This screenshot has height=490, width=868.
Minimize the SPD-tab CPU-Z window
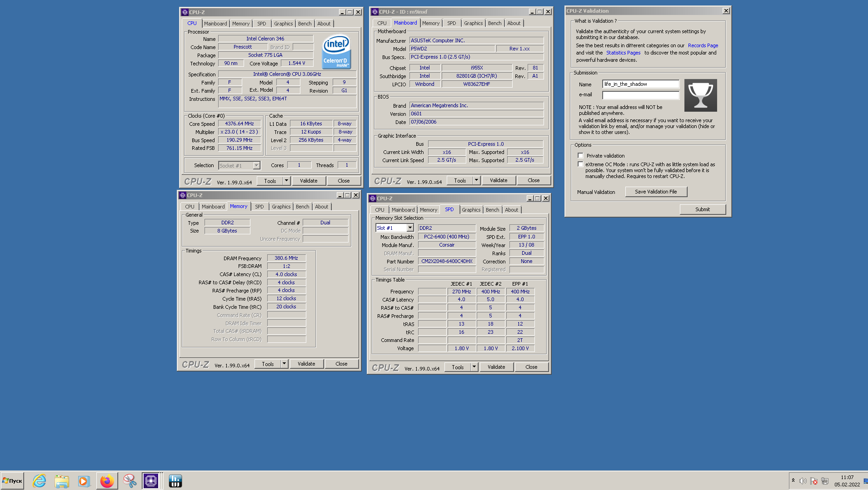point(530,198)
